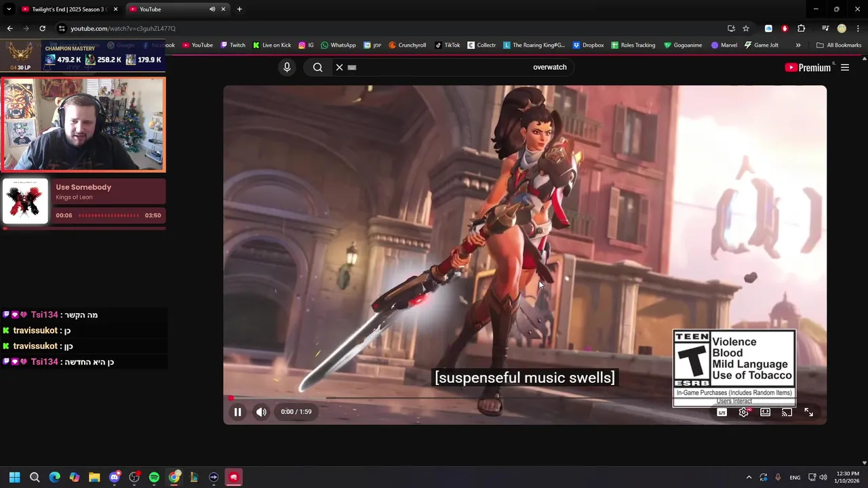Open the YouTube hamburger guide menu
The width and height of the screenshot is (868, 488).
845,67
